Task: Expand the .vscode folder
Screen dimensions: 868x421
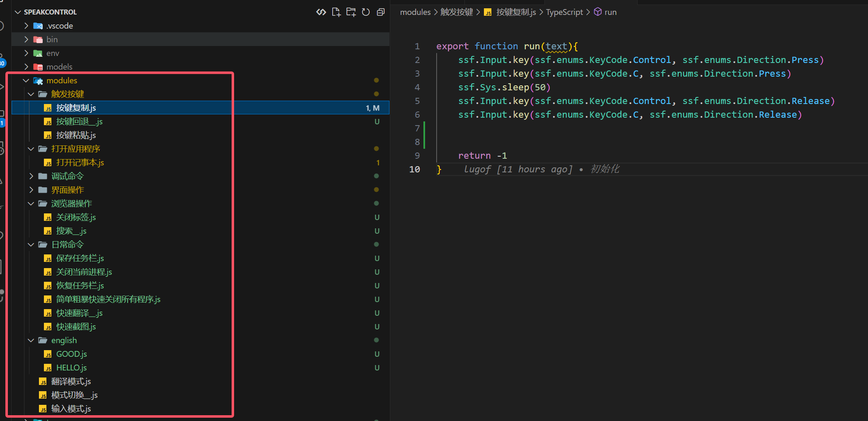Action: 27,26
